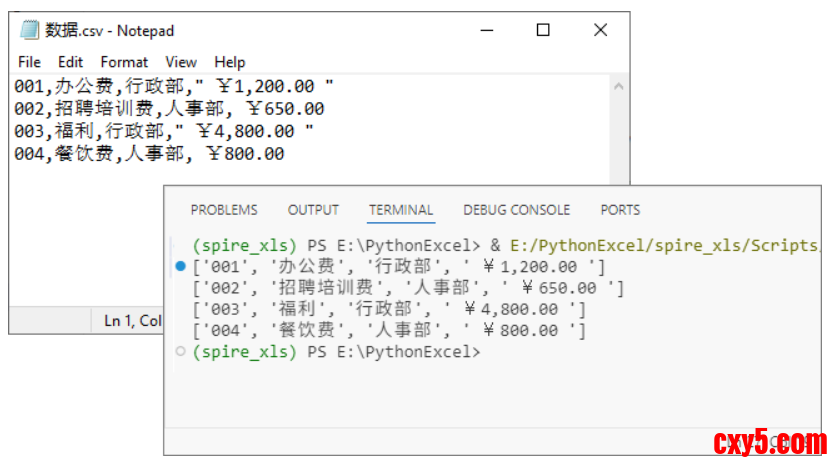Open the Format menu

point(124,62)
